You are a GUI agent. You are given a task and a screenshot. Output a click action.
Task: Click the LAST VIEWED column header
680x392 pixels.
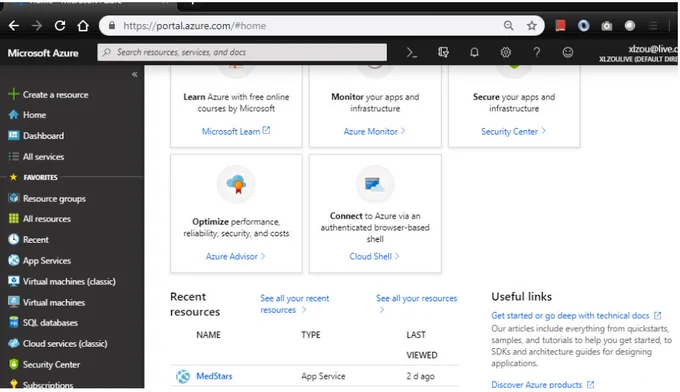click(422, 345)
